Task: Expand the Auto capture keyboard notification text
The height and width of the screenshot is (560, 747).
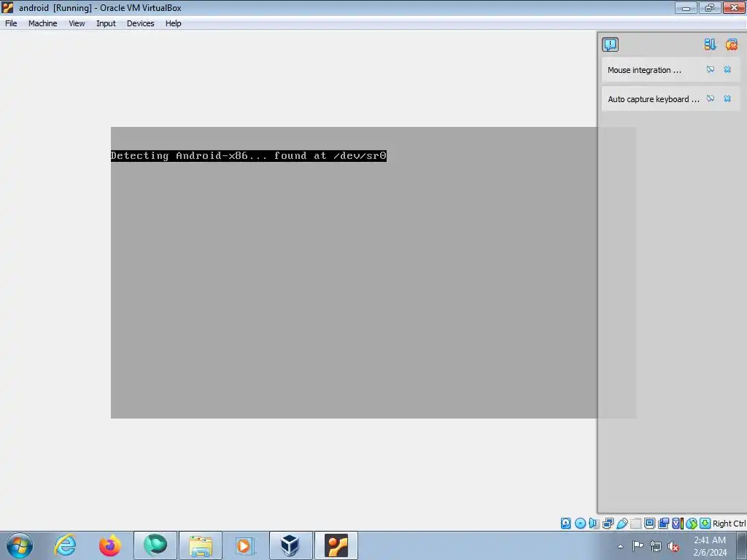Action: pos(654,99)
